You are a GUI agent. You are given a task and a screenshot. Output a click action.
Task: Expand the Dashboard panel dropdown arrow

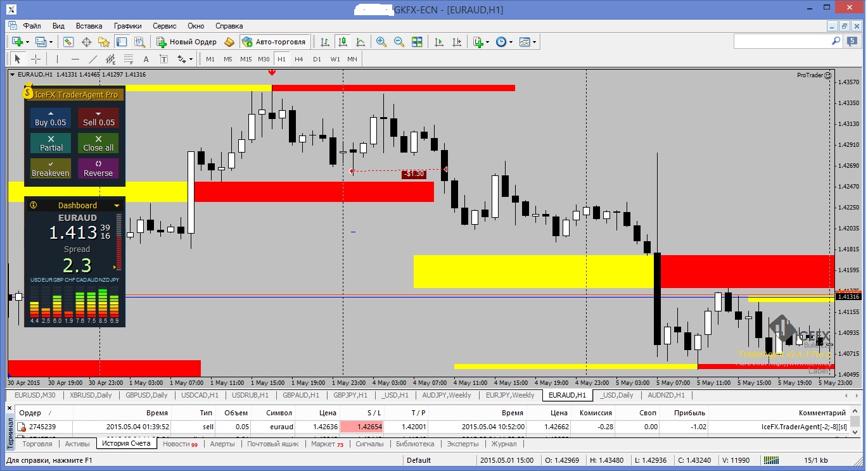click(117, 206)
